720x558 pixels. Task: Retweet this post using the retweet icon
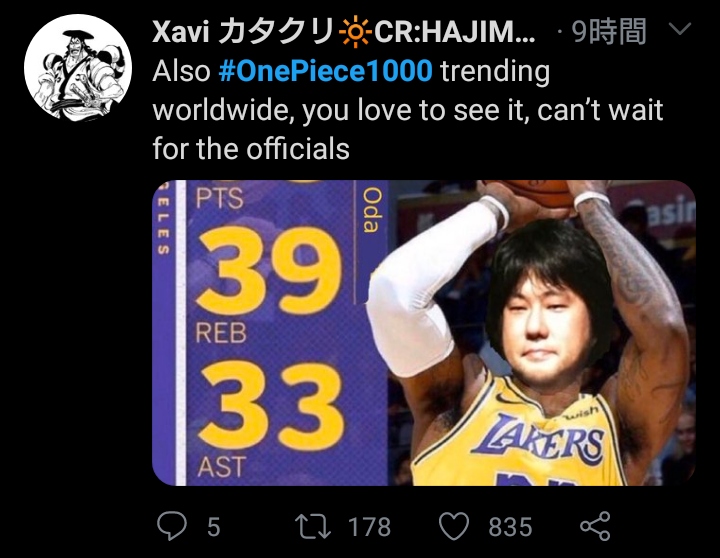point(313,526)
